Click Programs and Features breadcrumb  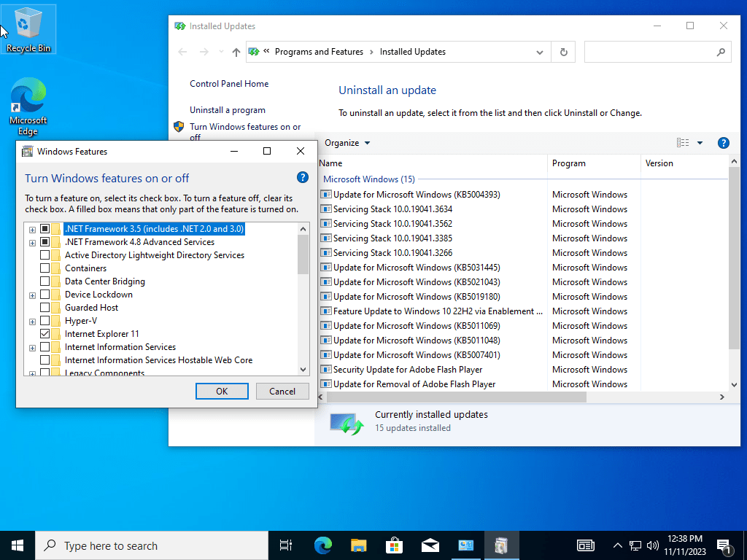pos(319,52)
